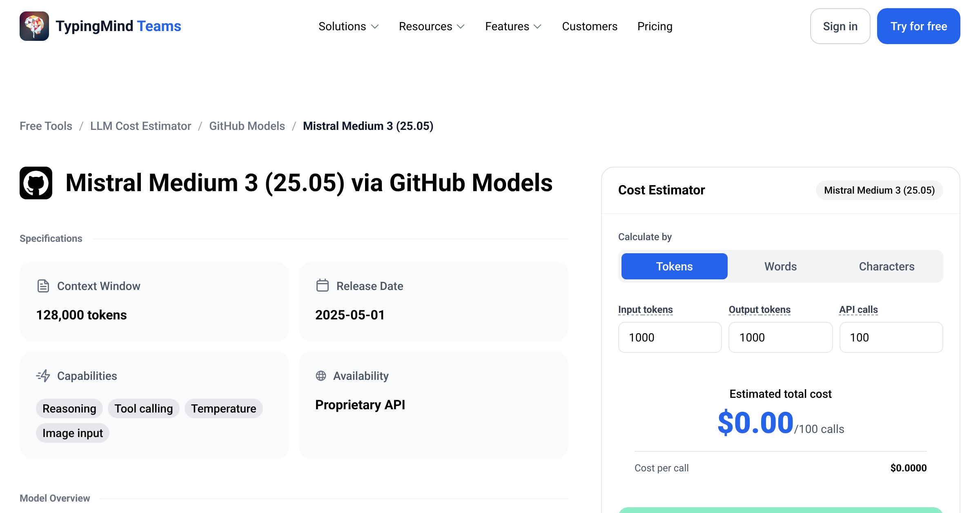The image size is (980, 513).
Task: Click the $0.00 estimated total cost
Action: [756, 423]
